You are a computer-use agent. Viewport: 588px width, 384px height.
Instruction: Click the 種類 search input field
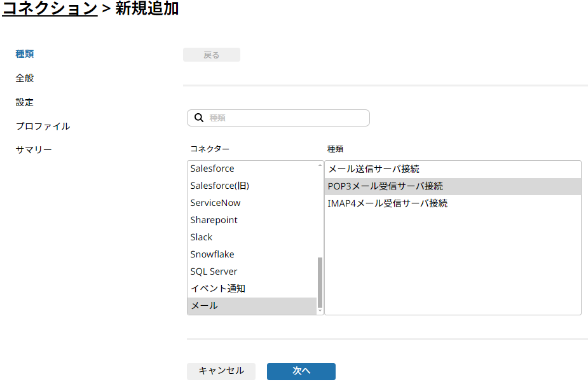click(x=278, y=118)
